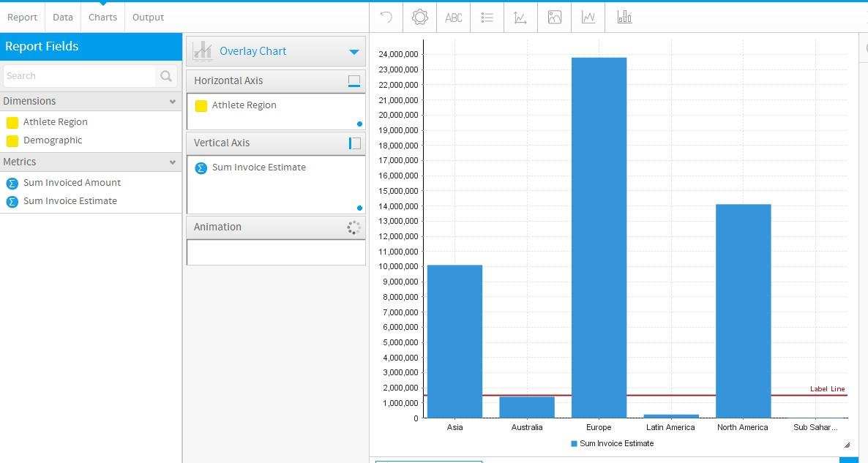Screen dimensions: 868x463
Task: Switch to the Output tab
Action: (148, 17)
